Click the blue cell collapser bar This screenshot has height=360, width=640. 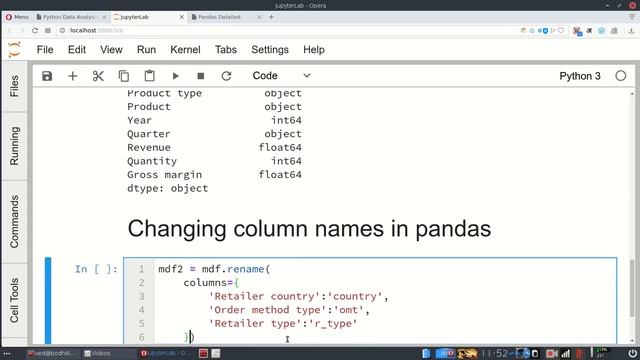[48, 300]
